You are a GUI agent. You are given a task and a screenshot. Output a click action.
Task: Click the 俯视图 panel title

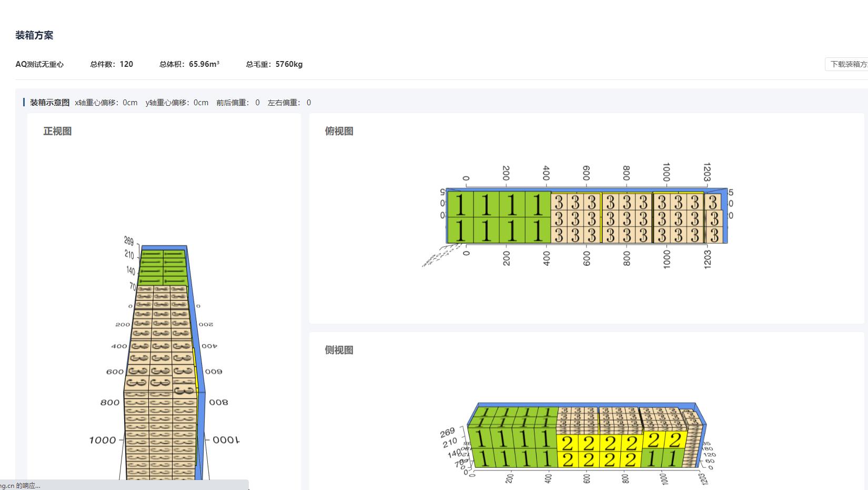pos(339,131)
